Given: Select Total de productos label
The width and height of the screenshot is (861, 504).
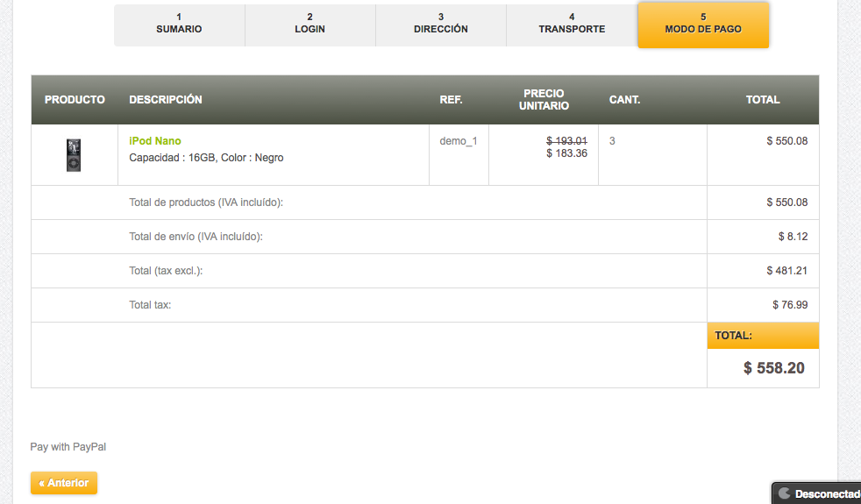Looking at the screenshot, I should coord(206,202).
